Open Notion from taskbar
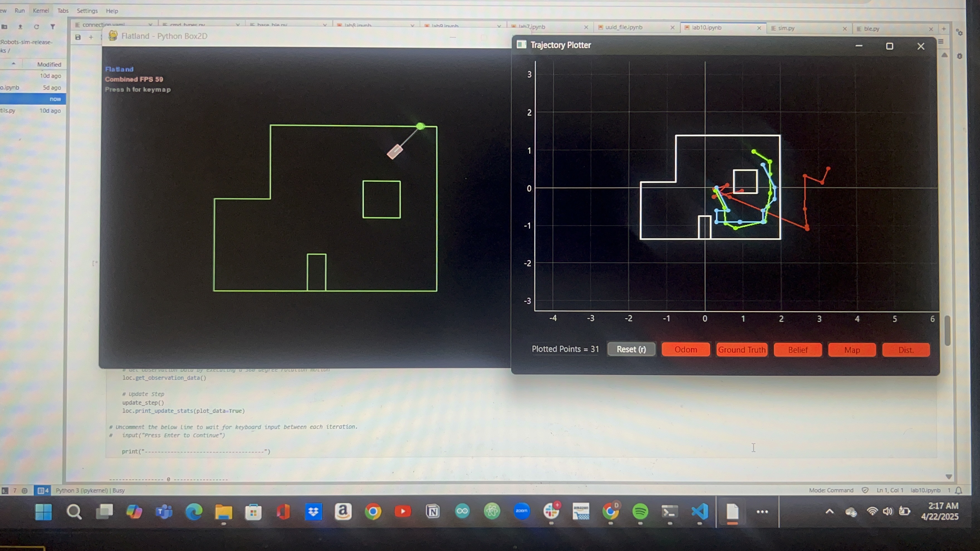Image resolution: width=980 pixels, height=551 pixels. pos(433,511)
